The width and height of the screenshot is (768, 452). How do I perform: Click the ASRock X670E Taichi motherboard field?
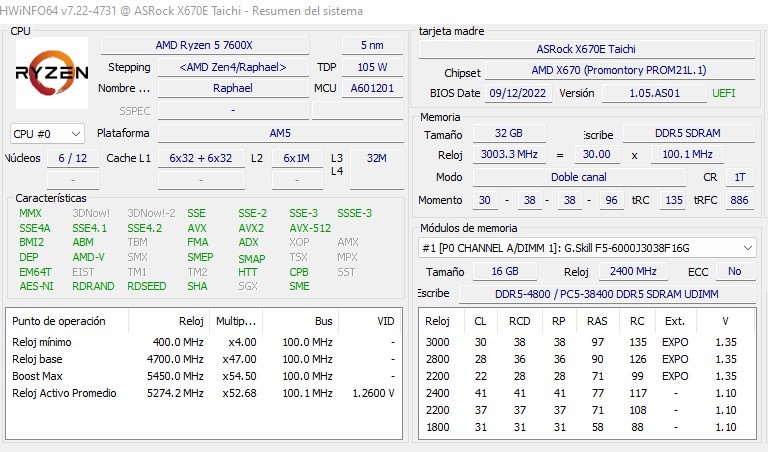point(585,49)
